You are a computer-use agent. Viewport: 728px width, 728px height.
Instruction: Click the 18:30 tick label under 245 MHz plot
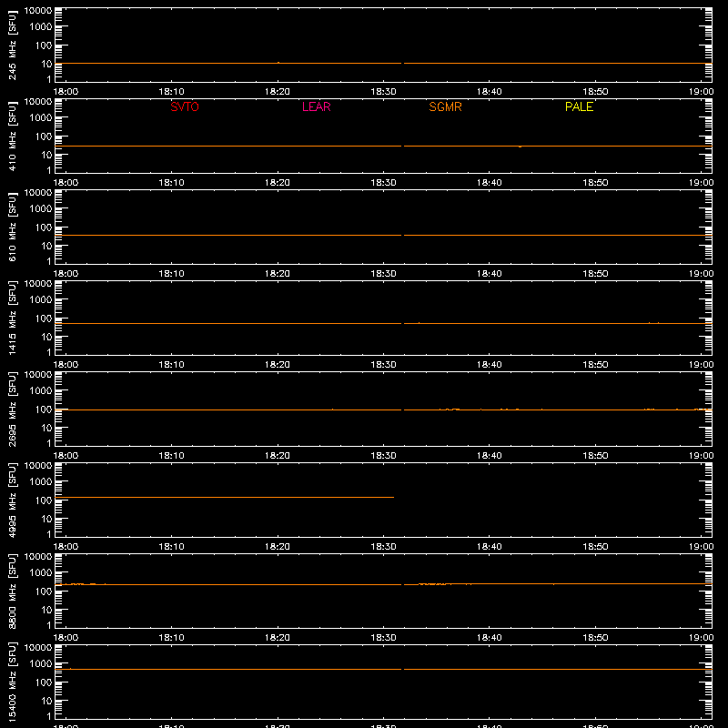[383, 92]
